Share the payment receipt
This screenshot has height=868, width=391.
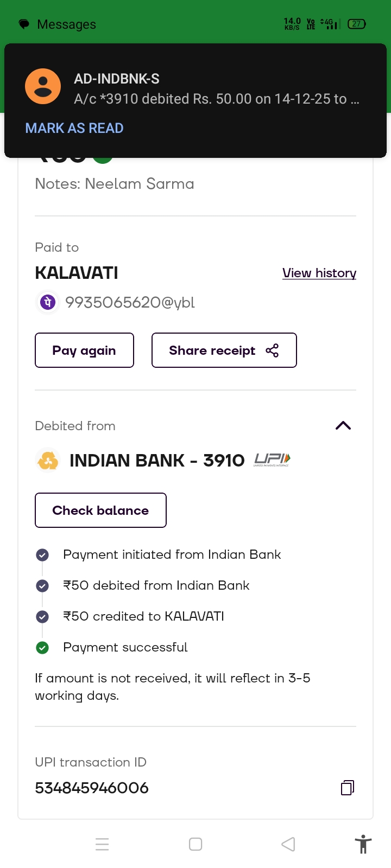pos(224,350)
